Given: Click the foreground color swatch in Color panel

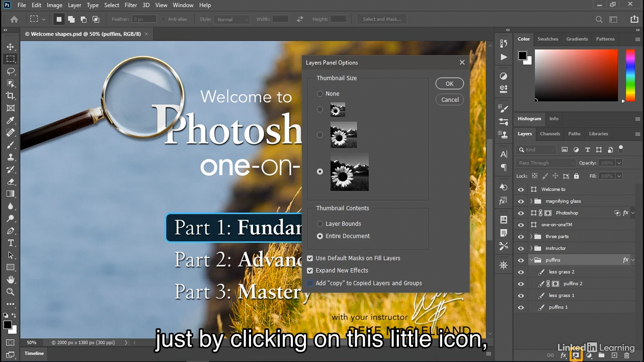Looking at the screenshot, I should pos(523,55).
